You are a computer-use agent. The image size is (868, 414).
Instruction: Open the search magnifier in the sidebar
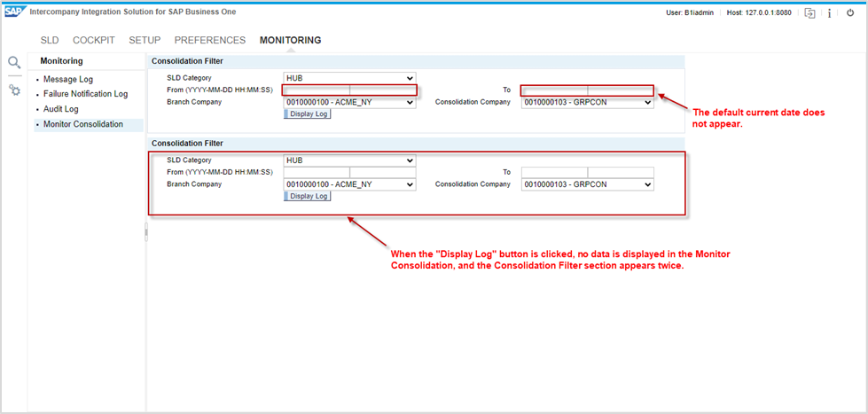14,62
